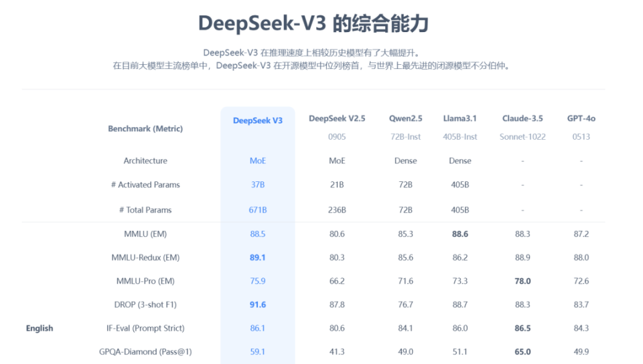The height and width of the screenshot is (364, 643).
Task: Click the '0513' label under GPT-4o
Action: click(x=581, y=136)
